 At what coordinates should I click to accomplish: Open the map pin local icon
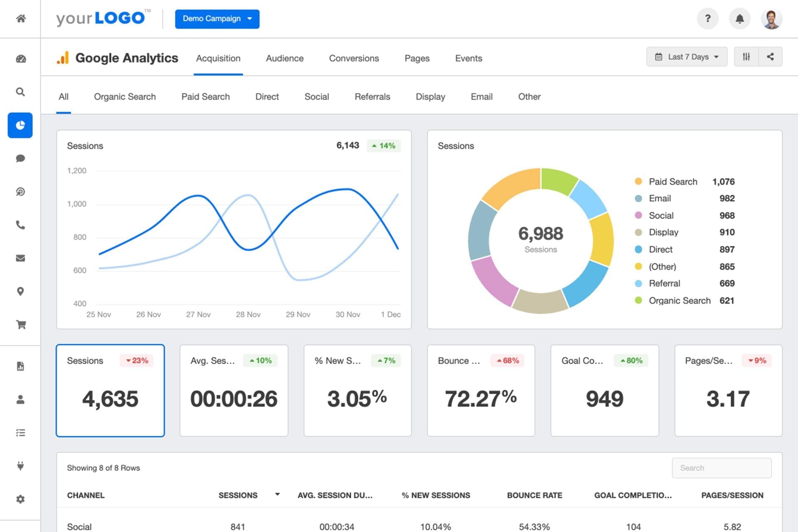tap(20, 291)
